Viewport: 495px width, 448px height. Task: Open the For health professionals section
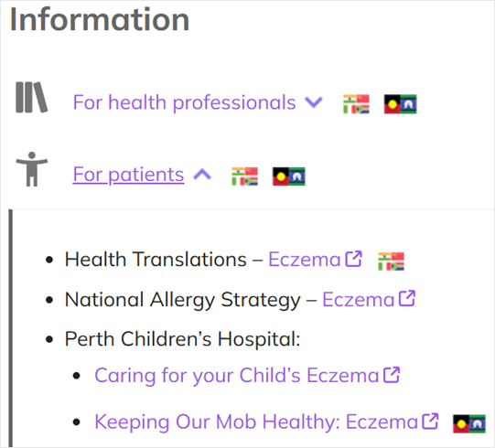(184, 102)
